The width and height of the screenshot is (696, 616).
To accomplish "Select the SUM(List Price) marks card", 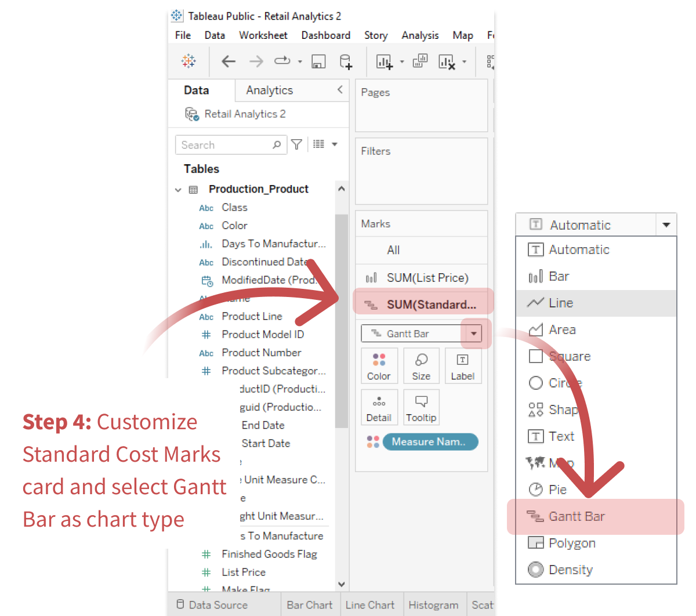I will point(421,278).
